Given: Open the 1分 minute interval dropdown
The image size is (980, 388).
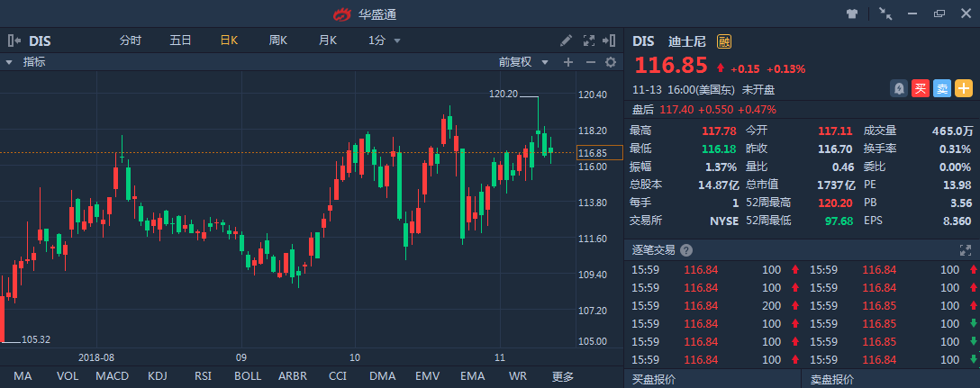Looking at the screenshot, I should 385,41.
